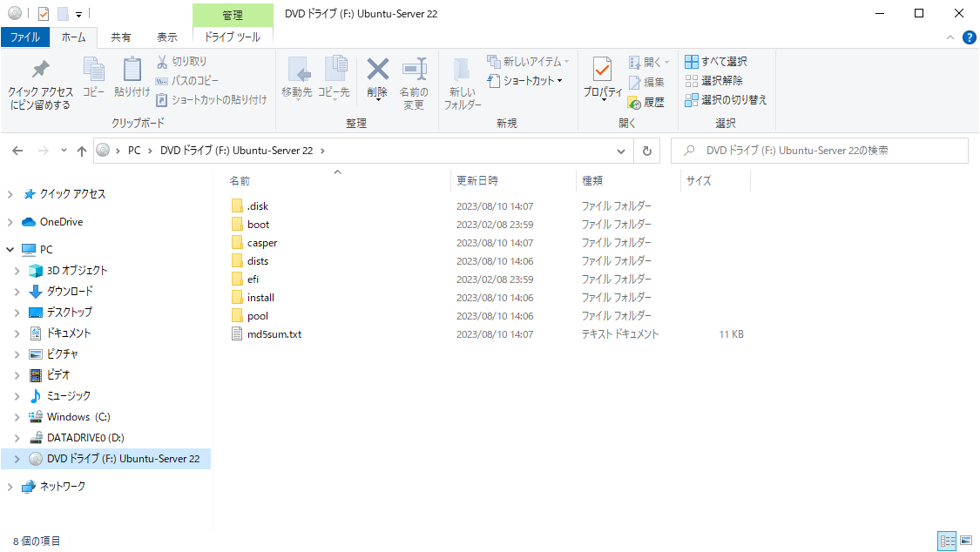Switch to the Home (ホーム) tab

pyautogui.click(x=73, y=37)
